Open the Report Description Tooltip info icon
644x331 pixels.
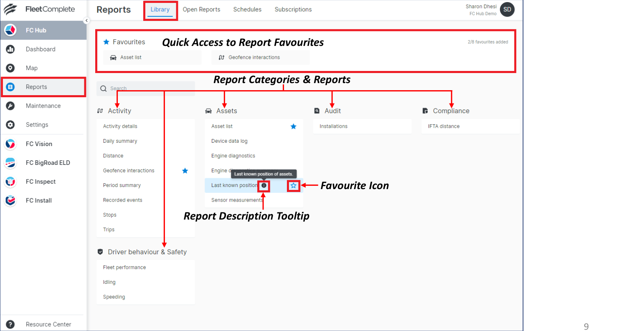[264, 185]
